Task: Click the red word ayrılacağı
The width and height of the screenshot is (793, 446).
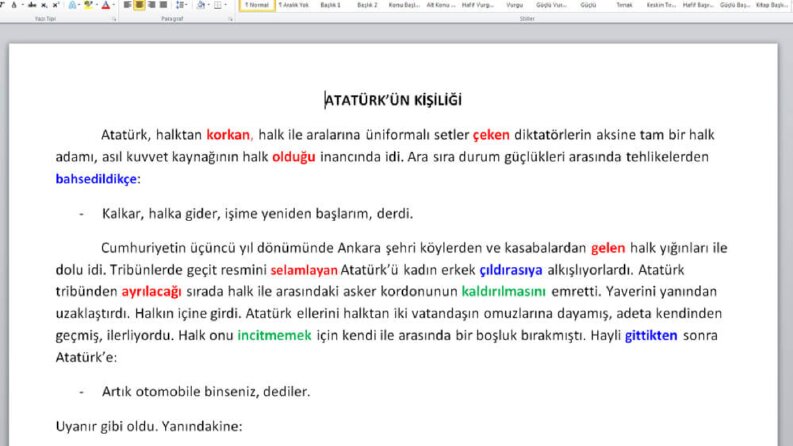Action: pos(151,292)
